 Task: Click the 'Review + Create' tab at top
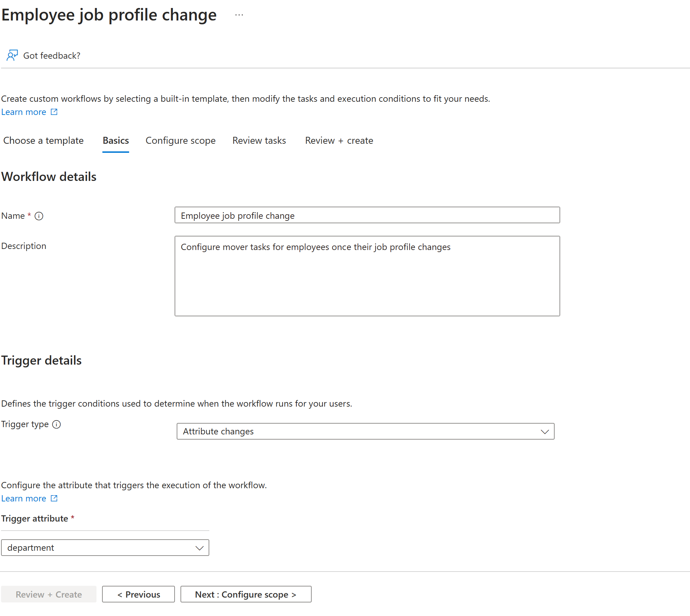tap(339, 141)
